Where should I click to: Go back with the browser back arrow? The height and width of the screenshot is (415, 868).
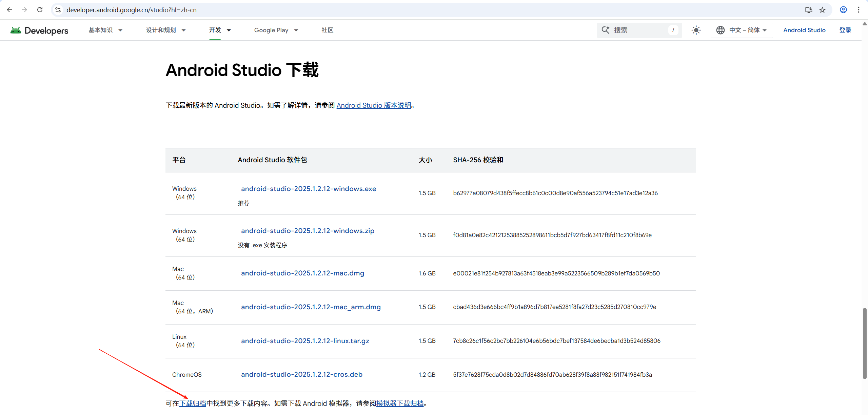click(9, 10)
